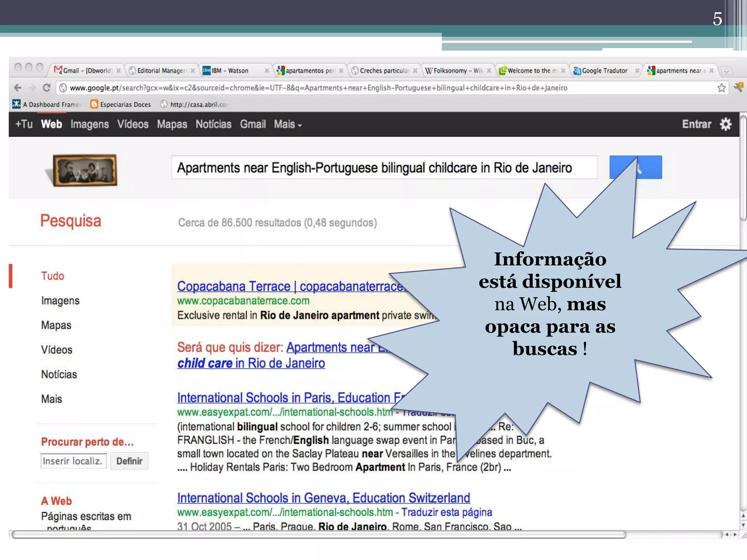The width and height of the screenshot is (747, 560).
Task: Close the IBM - Watson tab
Action: coord(267,71)
